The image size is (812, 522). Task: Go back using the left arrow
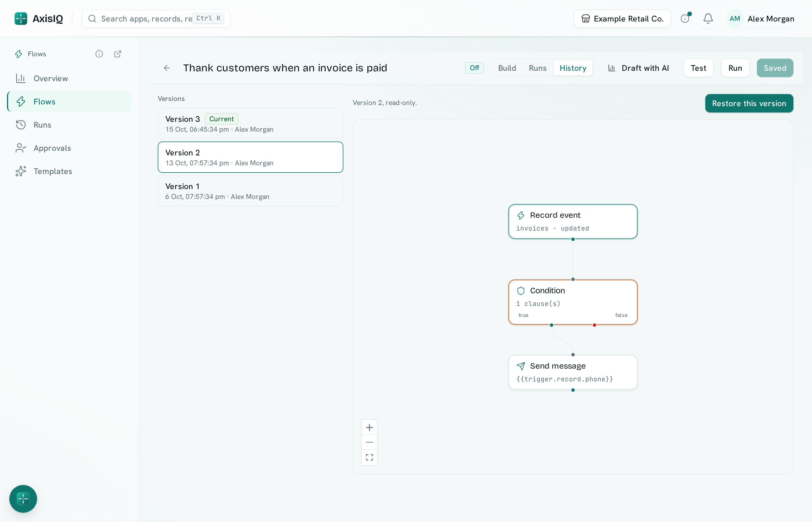point(167,68)
